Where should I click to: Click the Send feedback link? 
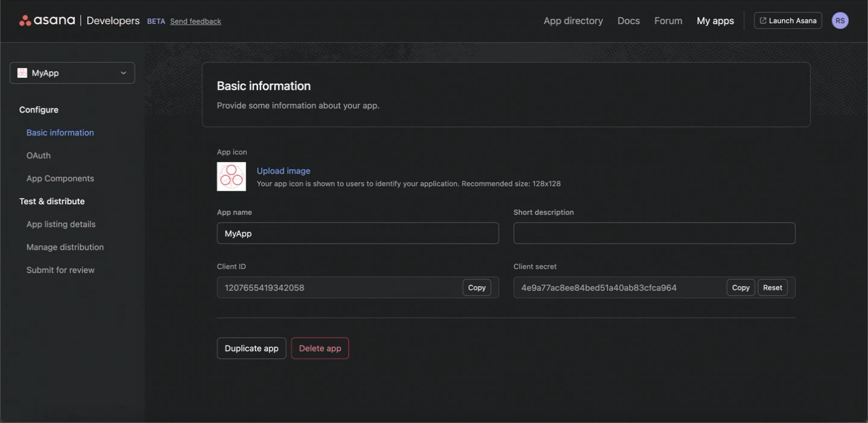[x=195, y=21]
